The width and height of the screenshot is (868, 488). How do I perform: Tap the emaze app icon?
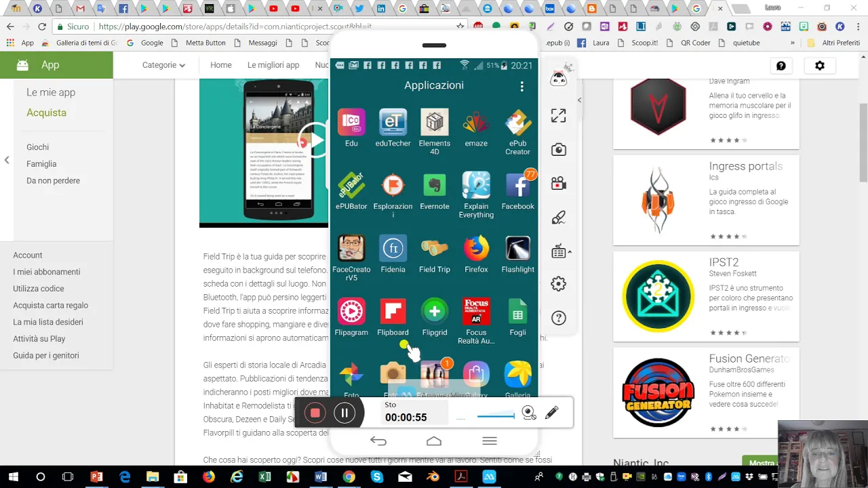476,123
